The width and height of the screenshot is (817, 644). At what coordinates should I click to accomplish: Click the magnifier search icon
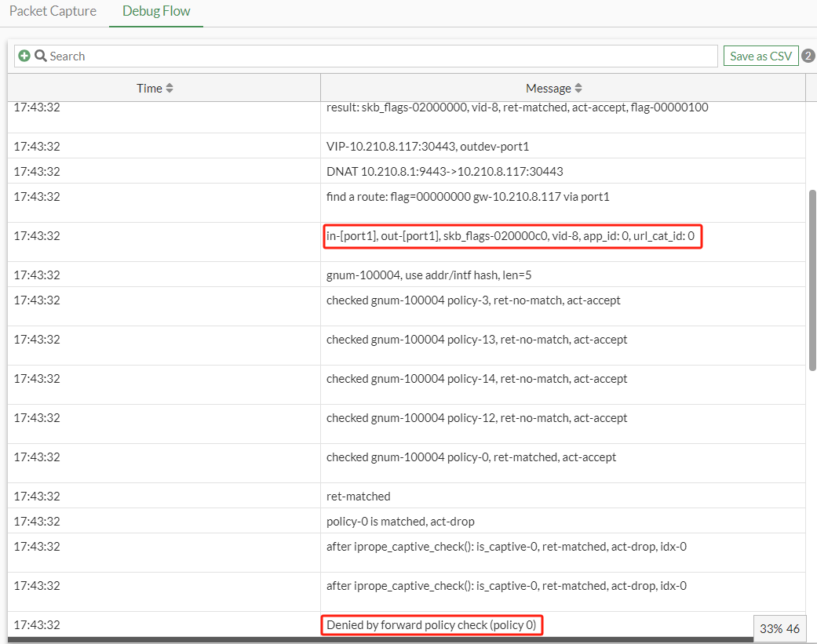[x=40, y=56]
